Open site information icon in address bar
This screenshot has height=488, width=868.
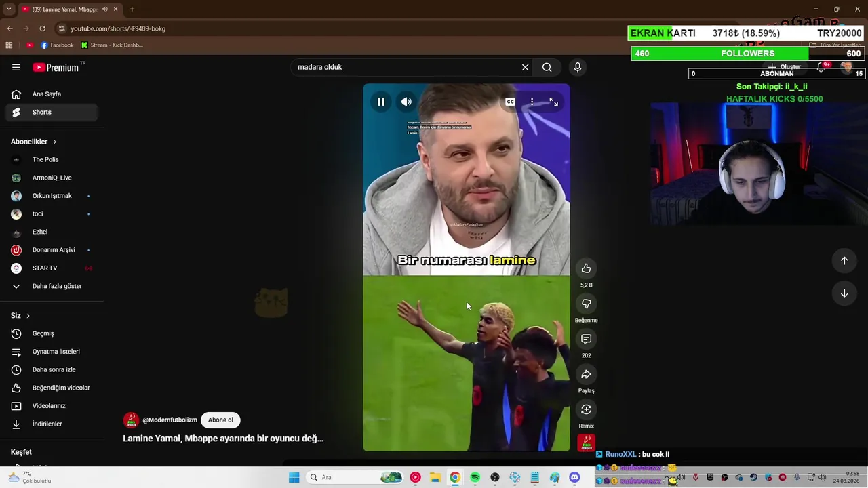click(x=62, y=28)
